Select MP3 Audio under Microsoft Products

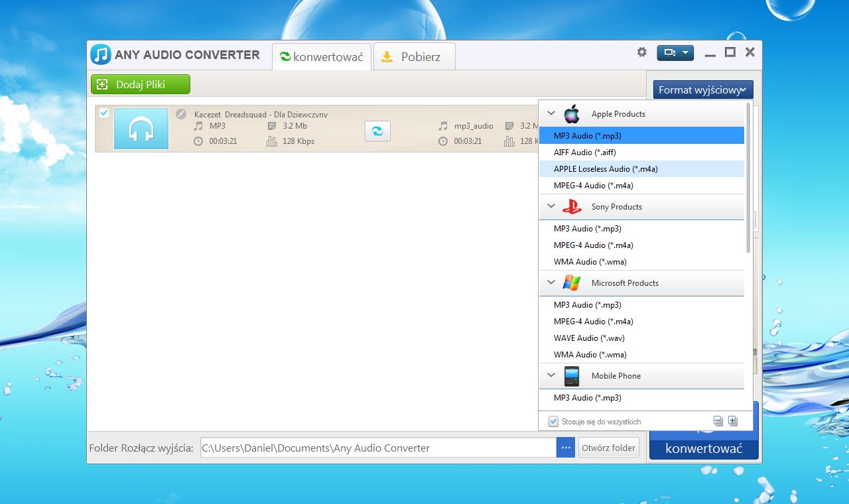point(641,304)
